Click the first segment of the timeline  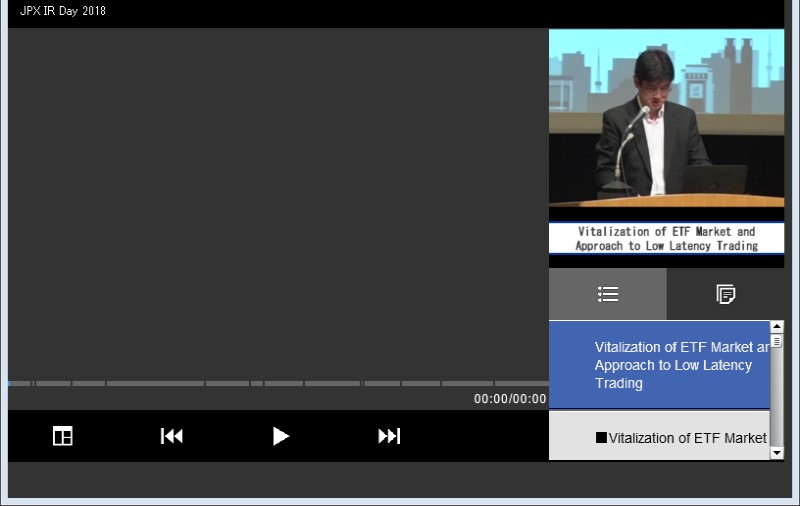coord(21,383)
